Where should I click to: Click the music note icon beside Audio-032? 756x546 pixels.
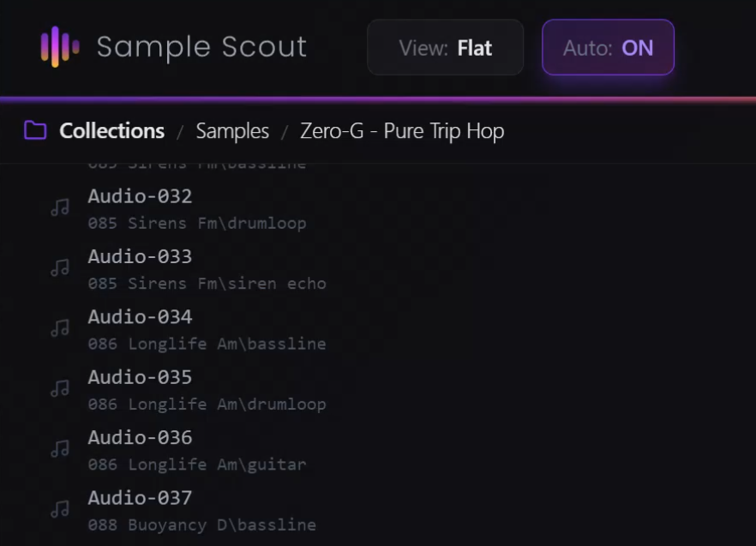(x=59, y=207)
